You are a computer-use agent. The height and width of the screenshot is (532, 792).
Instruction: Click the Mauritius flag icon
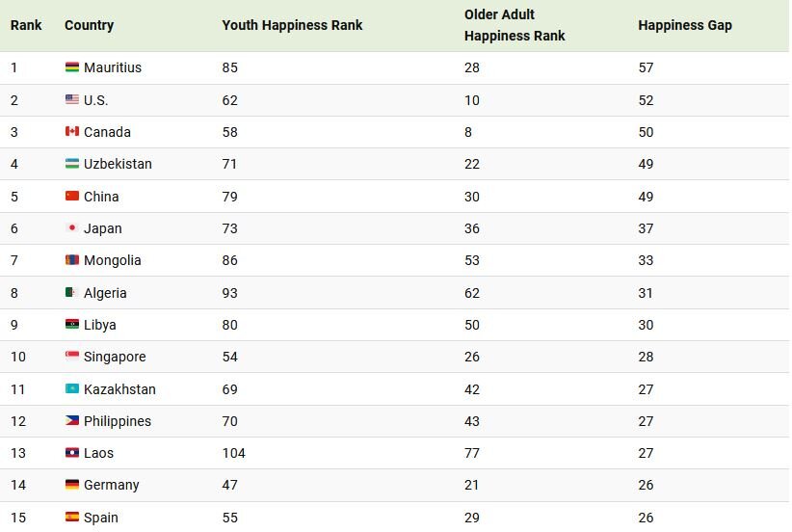pyautogui.click(x=72, y=67)
